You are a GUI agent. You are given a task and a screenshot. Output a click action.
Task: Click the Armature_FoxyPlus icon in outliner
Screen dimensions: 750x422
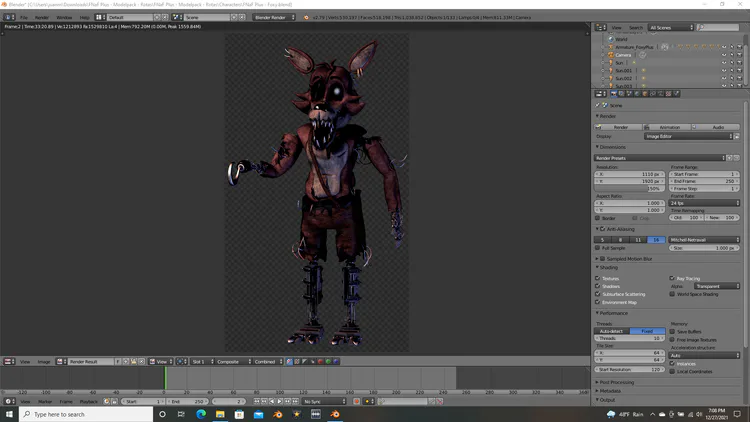click(x=611, y=47)
